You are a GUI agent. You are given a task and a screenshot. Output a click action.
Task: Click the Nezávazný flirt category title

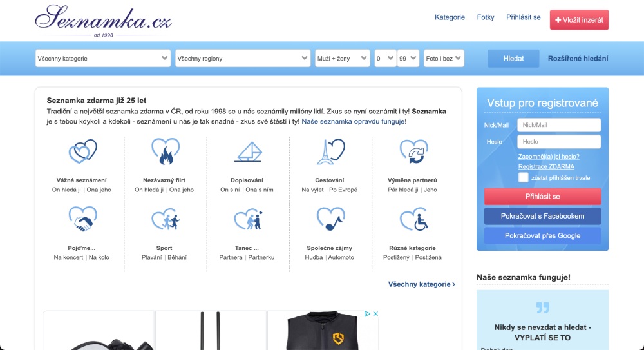(164, 180)
